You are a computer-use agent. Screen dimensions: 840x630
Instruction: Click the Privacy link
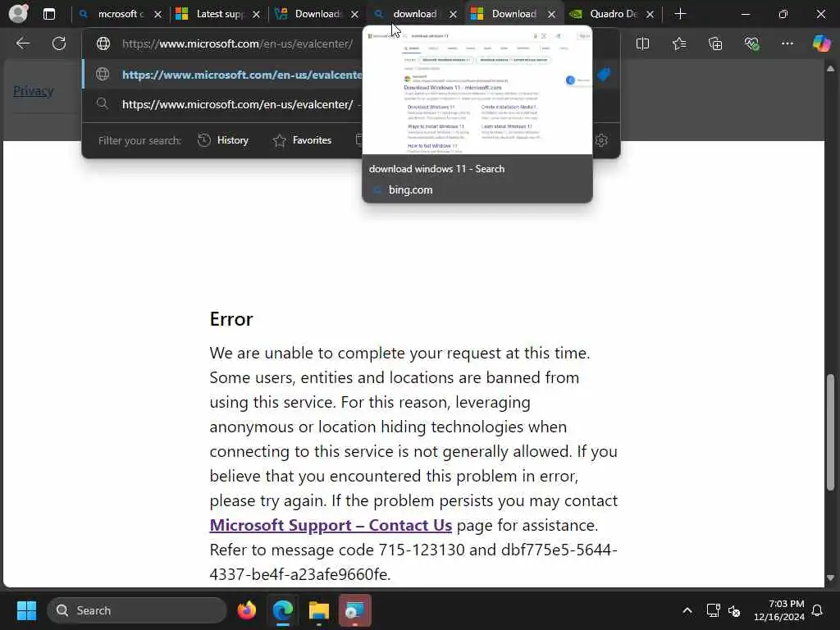(x=33, y=90)
